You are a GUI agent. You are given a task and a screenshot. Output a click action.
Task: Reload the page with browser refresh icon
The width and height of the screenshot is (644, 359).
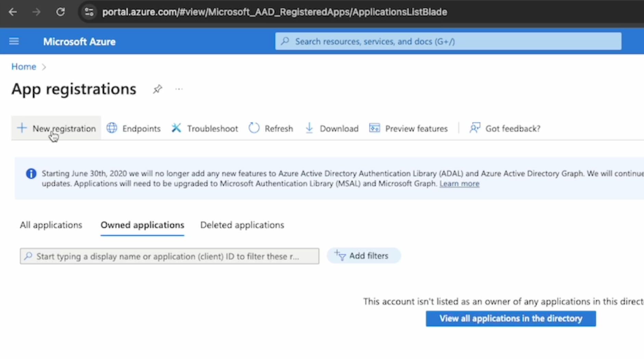61,12
